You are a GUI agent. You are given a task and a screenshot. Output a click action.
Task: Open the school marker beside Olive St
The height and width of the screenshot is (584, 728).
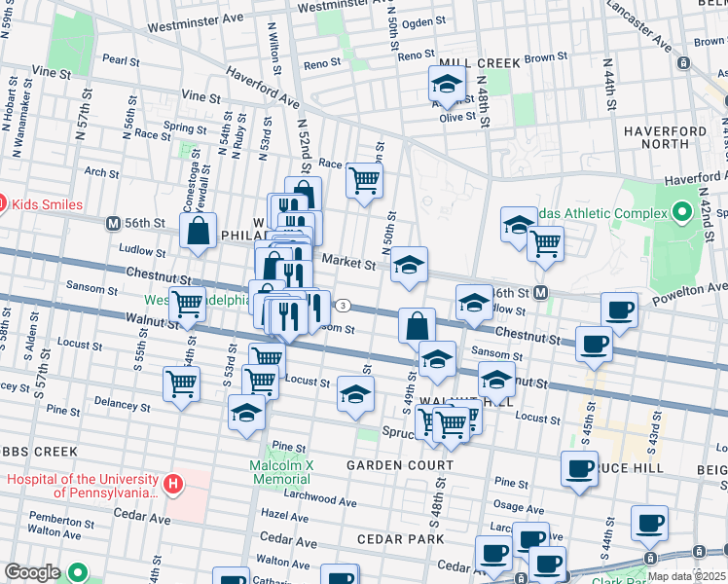tap(447, 85)
